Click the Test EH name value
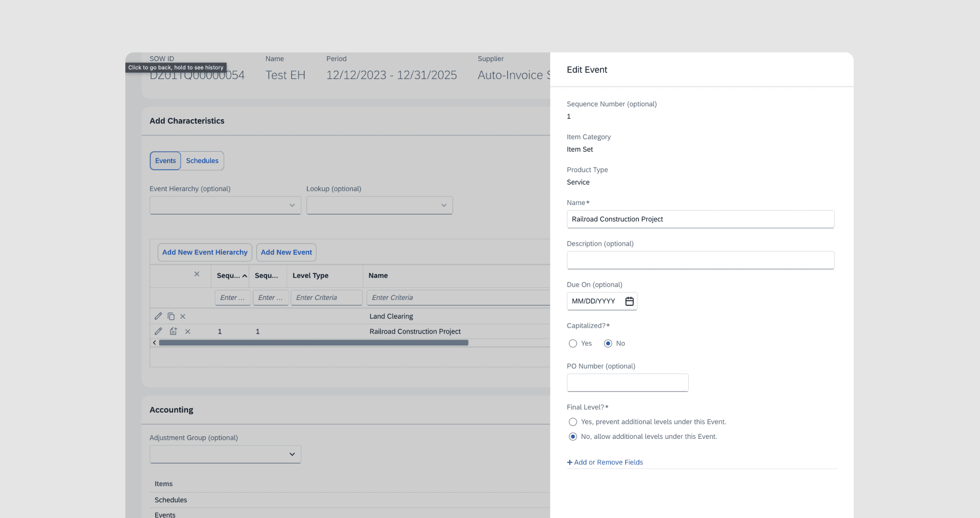 tap(286, 75)
